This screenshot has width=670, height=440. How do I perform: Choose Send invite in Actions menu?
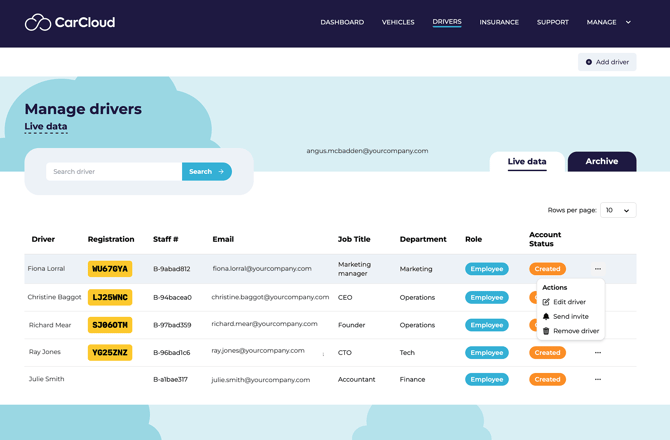coord(571,317)
